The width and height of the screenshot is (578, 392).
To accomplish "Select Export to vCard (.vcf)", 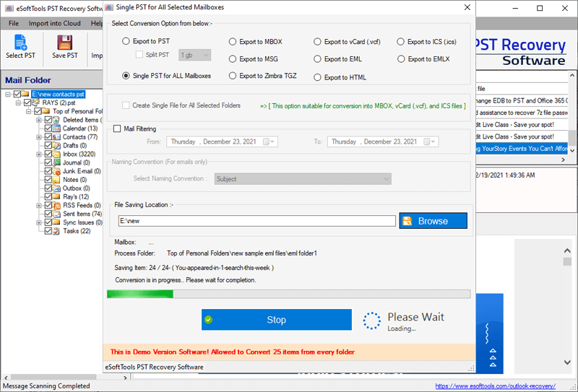I will coord(317,42).
